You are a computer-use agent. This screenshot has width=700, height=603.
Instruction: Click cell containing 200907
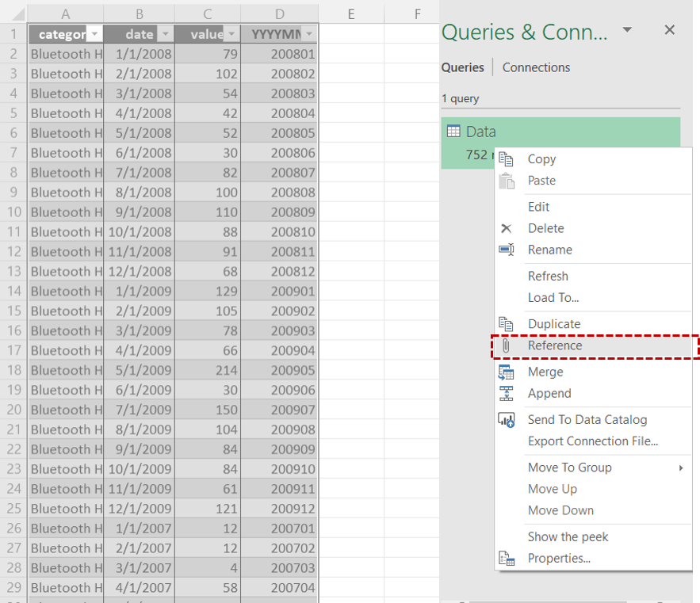pos(280,410)
